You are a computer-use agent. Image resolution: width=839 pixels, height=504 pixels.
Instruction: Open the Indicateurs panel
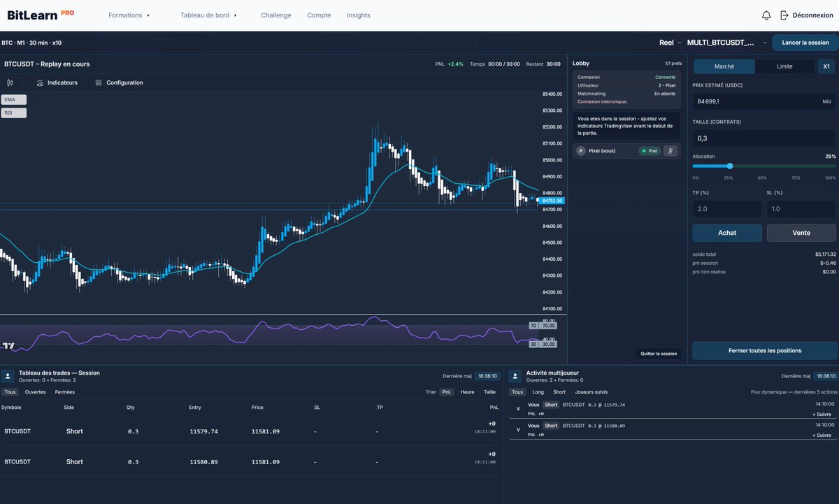pyautogui.click(x=56, y=82)
